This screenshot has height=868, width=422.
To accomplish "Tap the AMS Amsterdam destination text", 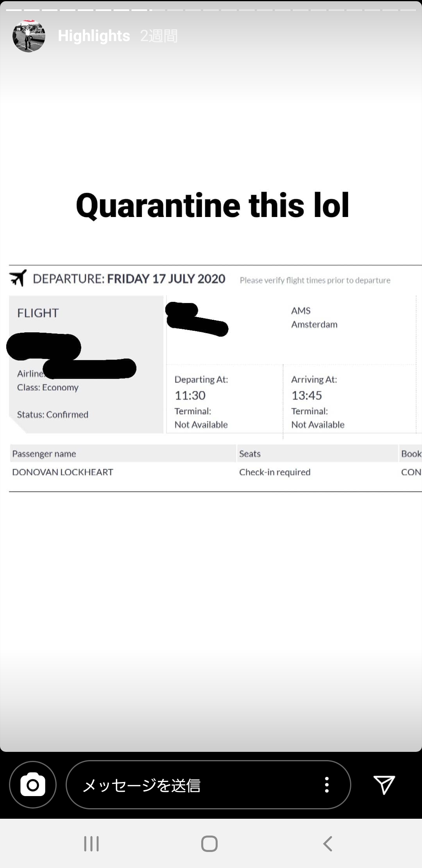I will pos(314,317).
